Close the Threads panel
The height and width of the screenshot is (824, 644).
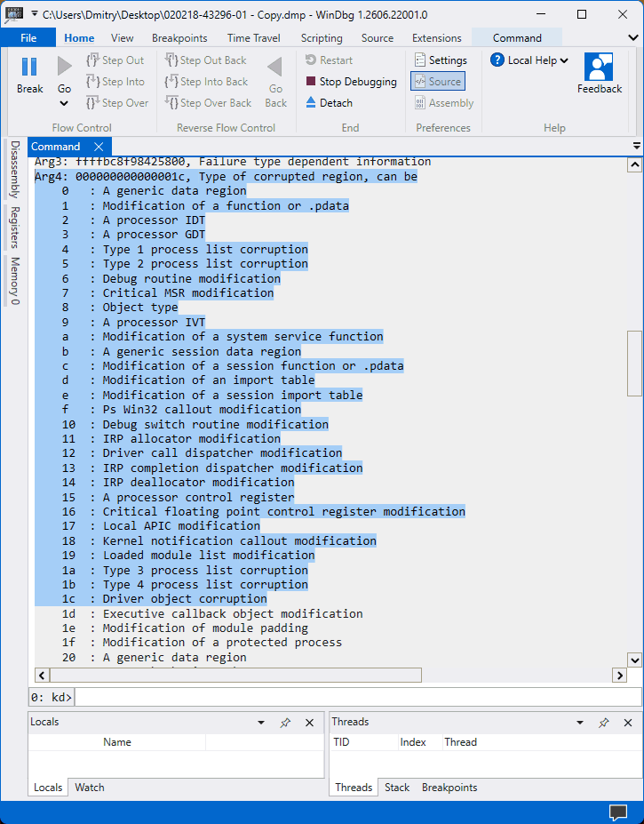pos(628,723)
